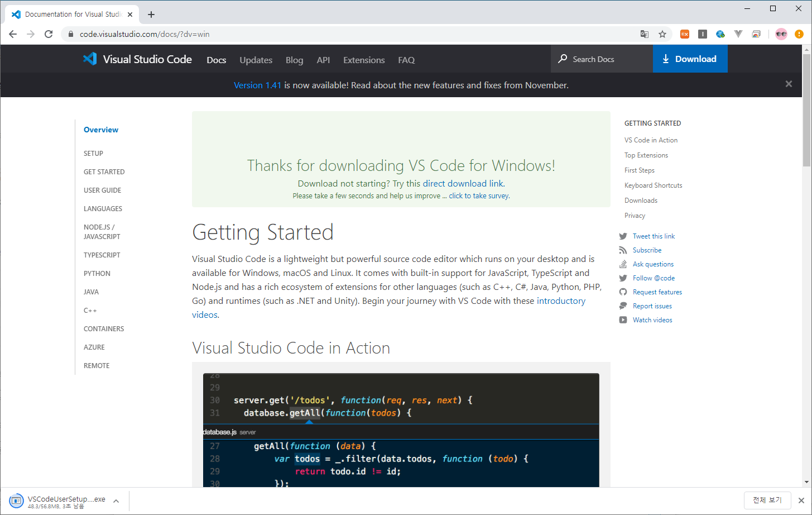Image resolution: width=812 pixels, height=515 pixels.
Task: Go forward with the browser arrow
Action: tap(31, 34)
